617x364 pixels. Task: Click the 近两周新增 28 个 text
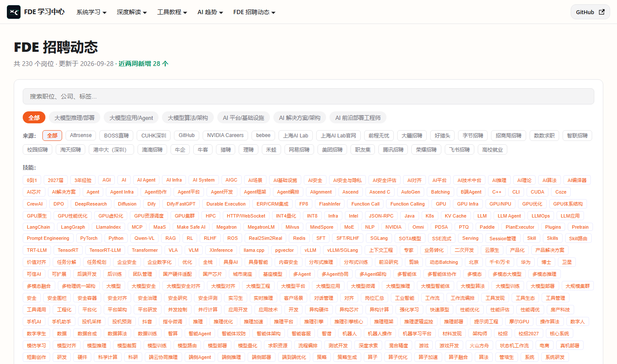pos(144,64)
